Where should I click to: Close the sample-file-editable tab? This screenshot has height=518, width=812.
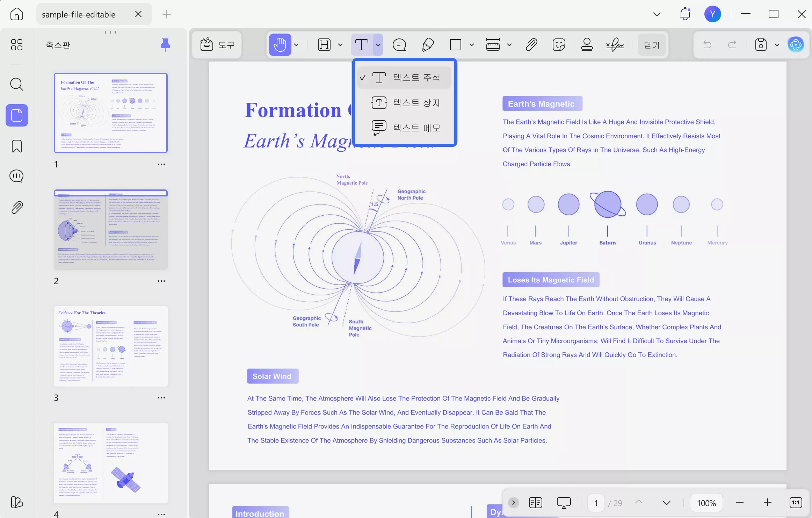pos(138,14)
